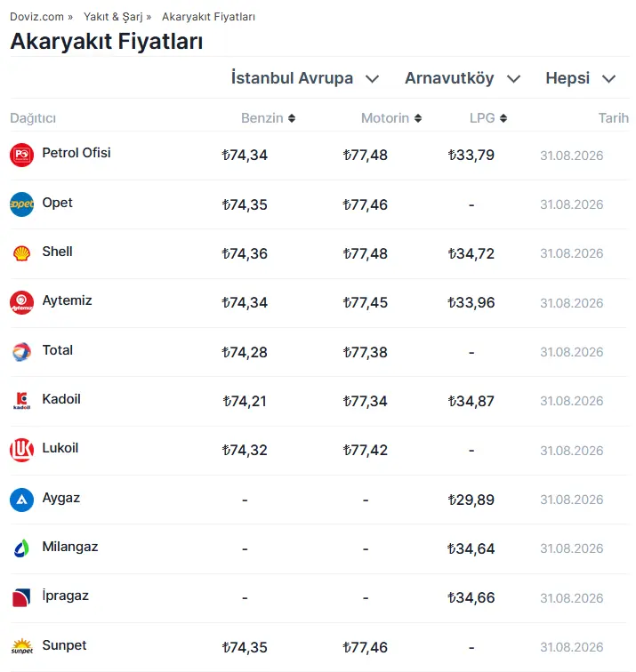Click the Kadoil logo icon

[21, 401]
